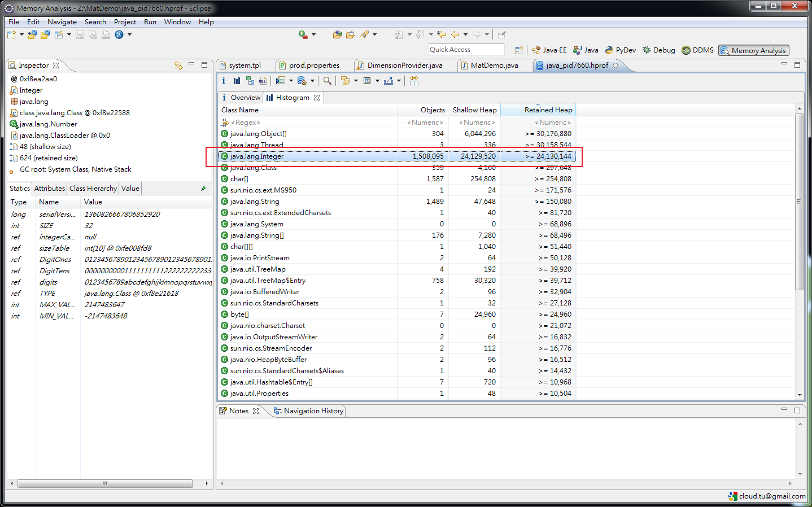Image resolution: width=812 pixels, height=507 pixels.
Task: Click the Class Name Regex filter field
Action: pos(308,123)
